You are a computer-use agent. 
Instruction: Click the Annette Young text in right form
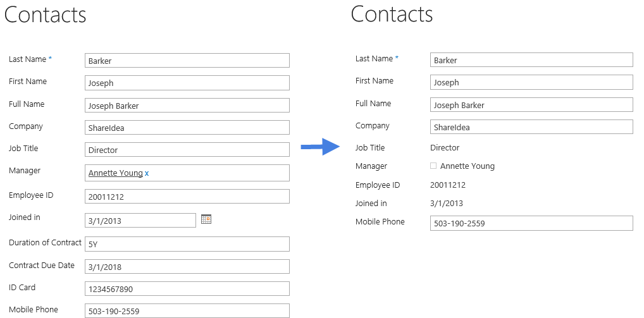pyautogui.click(x=468, y=166)
